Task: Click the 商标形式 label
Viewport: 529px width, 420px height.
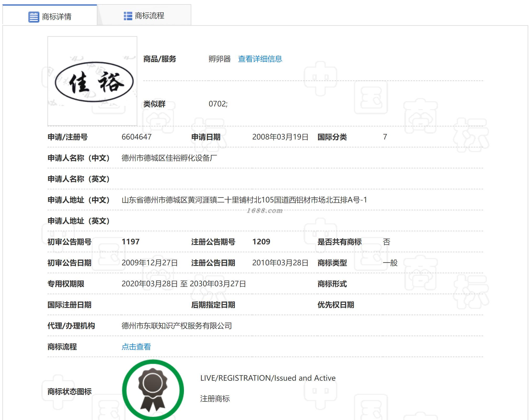Action: [x=332, y=284]
